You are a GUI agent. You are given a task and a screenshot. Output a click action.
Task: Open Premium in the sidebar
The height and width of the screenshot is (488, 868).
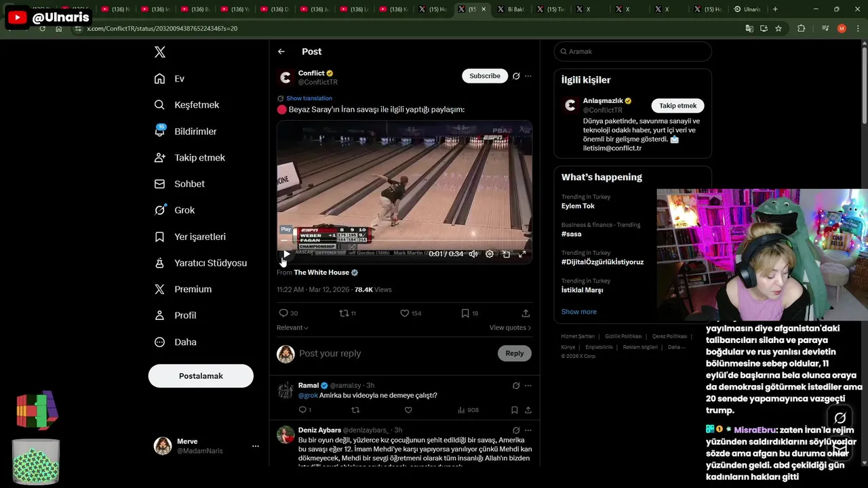[x=182, y=289]
